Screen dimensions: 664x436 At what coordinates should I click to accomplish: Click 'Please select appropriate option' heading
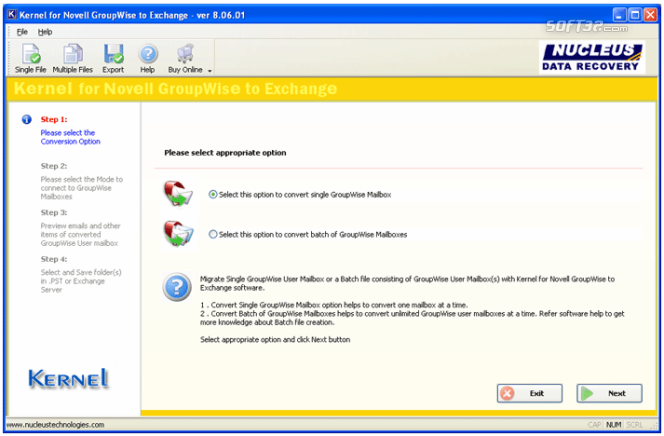pos(225,153)
